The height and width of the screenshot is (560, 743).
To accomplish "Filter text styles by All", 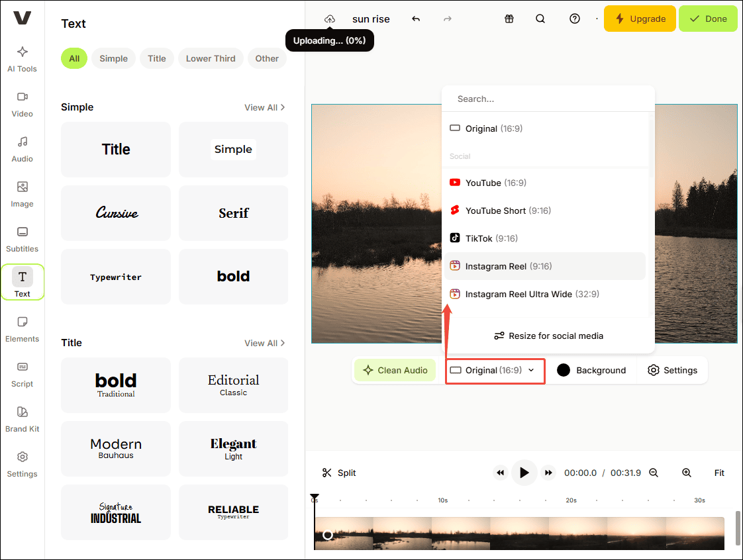I will click(x=74, y=59).
